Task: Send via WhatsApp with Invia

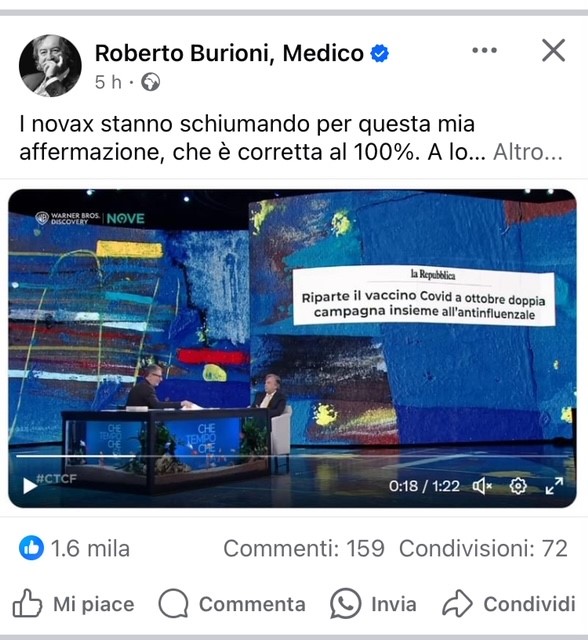Action: coord(373,604)
